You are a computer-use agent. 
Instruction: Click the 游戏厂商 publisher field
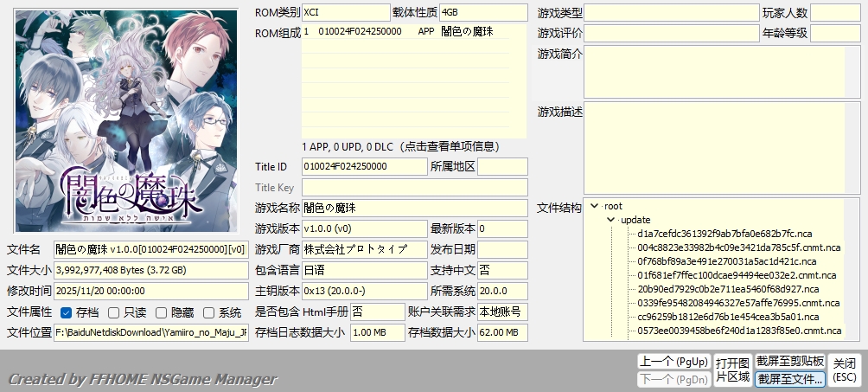[x=365, y=249]
